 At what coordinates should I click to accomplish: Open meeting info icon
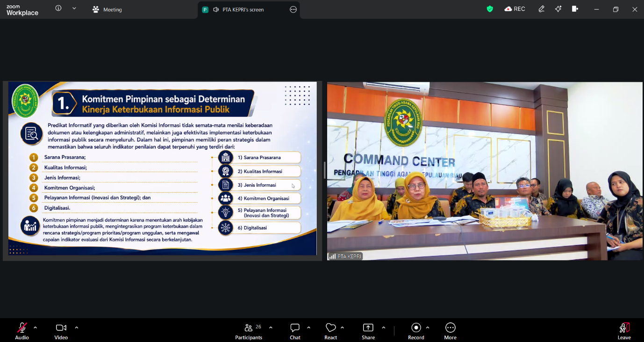pos(58,8)
